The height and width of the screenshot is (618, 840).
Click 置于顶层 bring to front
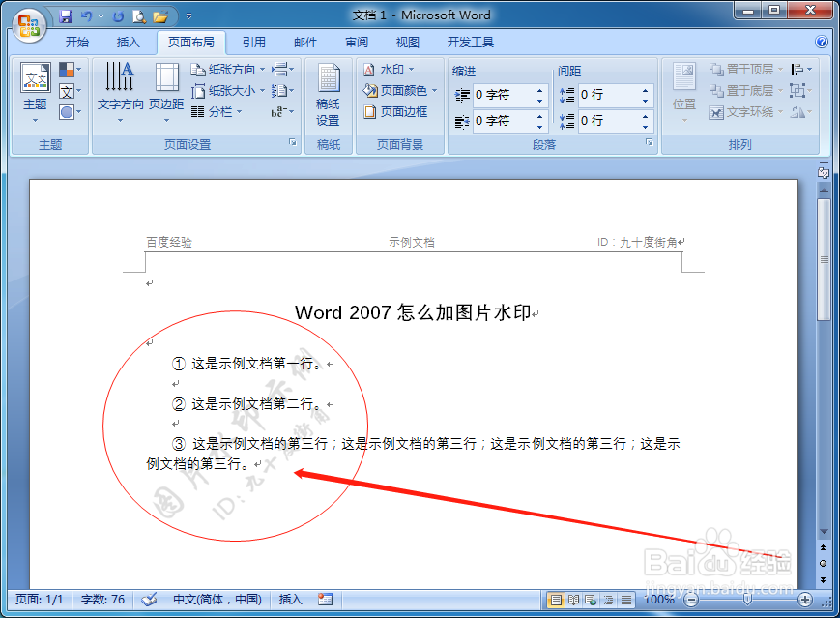point(745,70)
